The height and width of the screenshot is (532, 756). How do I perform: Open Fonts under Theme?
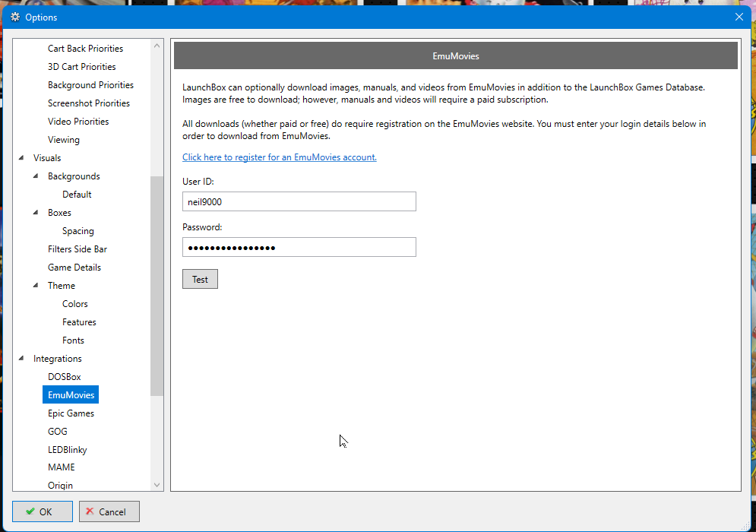pyautogui.click(x=73, y=340)
